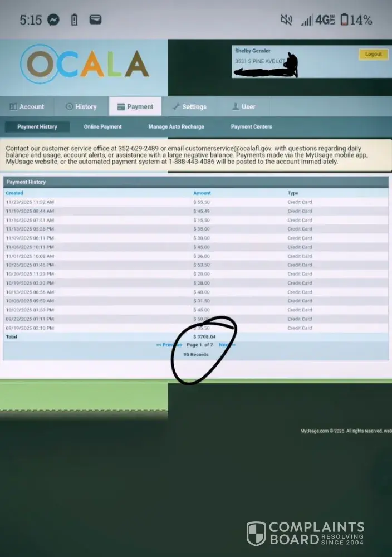Image resolution: width=392 pixels, height=557 pixels.
Task: Open the Account tab
Action: pos(27,106)
